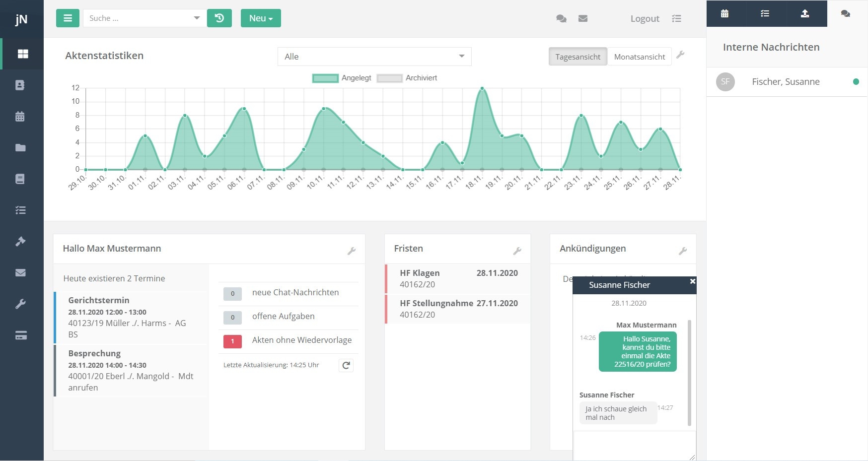
Task: Open chat bubbles icon in top bar
Action: 561,18
